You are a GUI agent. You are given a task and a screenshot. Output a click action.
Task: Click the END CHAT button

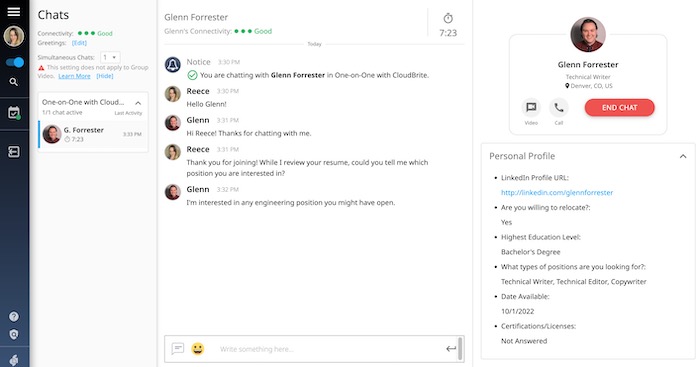[619, 108]
